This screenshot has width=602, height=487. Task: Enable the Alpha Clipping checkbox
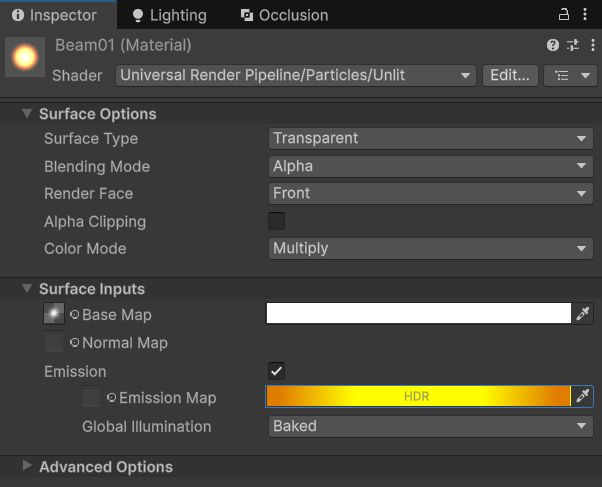tap(277, 221)
